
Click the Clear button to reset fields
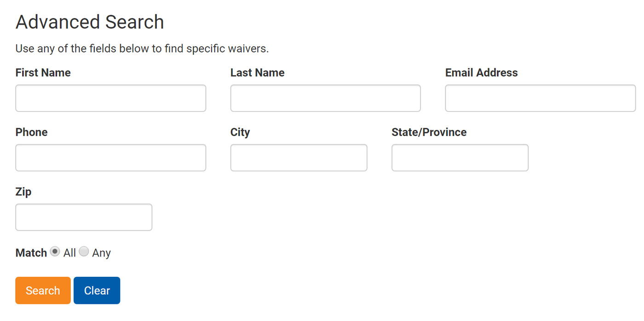click(97, 290)
